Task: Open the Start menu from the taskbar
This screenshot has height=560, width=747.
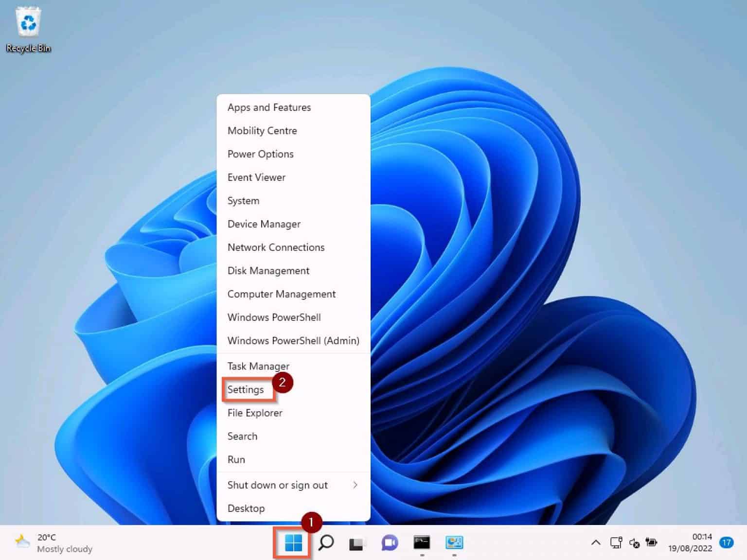Action: tap(292, 543)
